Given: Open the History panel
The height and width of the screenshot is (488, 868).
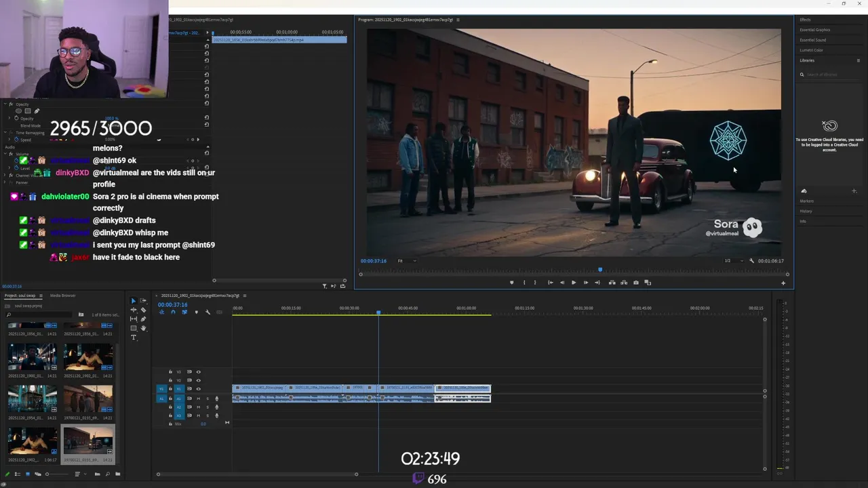Looking at the screenshot, I should [x=806, y=211].
